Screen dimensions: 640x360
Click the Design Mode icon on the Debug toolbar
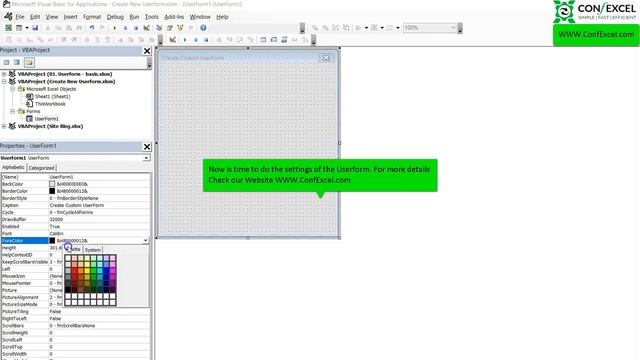tap(173, 40)
